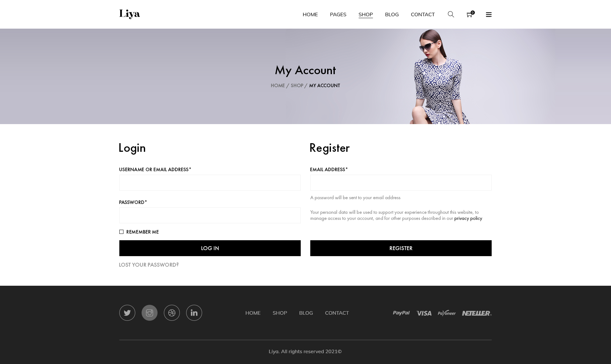Visit the LinkedIn social icon
Screen dimensions: 611x364
pos(194,313)
